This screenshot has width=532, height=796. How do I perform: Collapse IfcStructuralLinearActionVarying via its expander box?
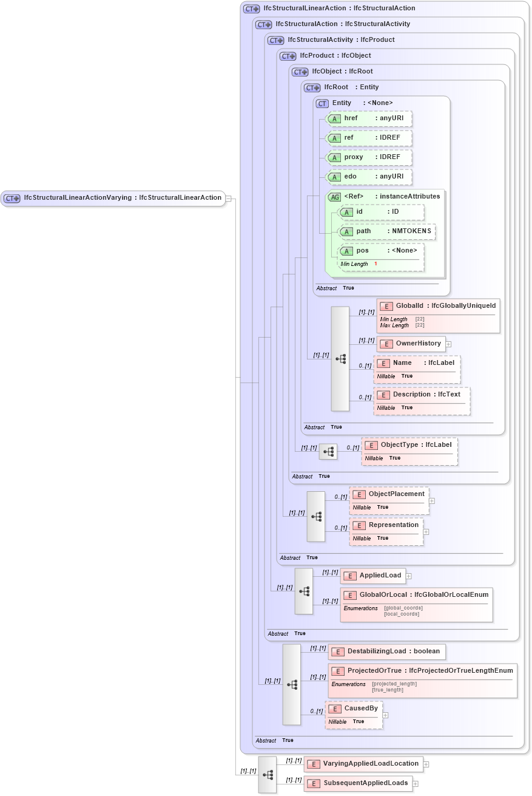click(229, 198)
